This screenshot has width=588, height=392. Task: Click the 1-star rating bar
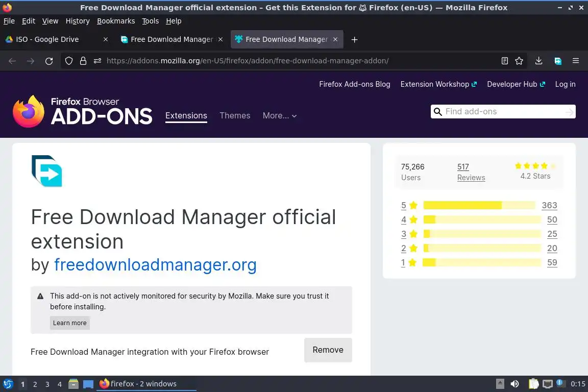[x=482, y=262]
